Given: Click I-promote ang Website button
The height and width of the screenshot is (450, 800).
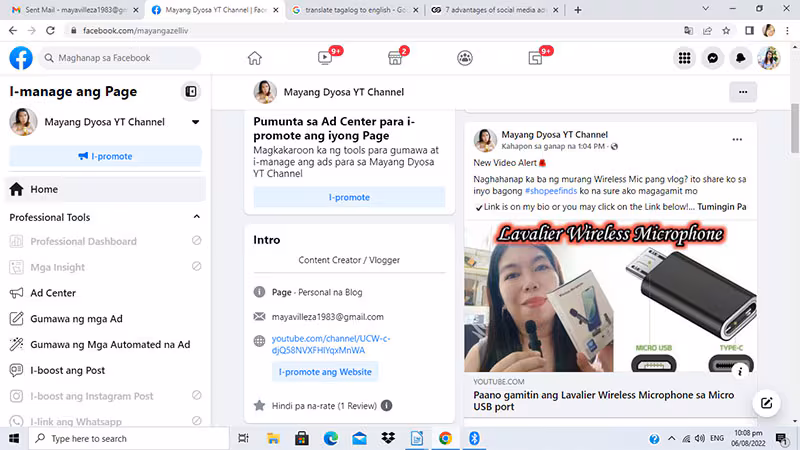Looking at the screenshot, I should [x=325, y=372].
